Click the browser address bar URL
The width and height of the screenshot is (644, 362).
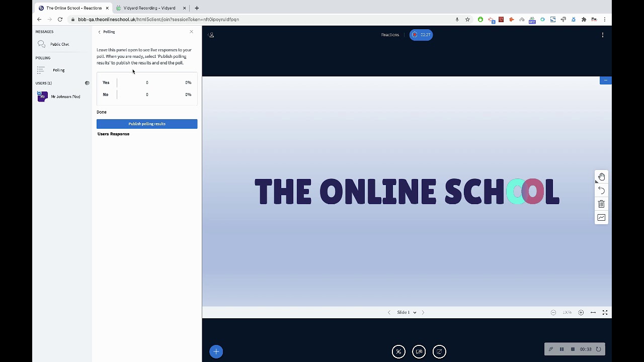click(158, 19)
